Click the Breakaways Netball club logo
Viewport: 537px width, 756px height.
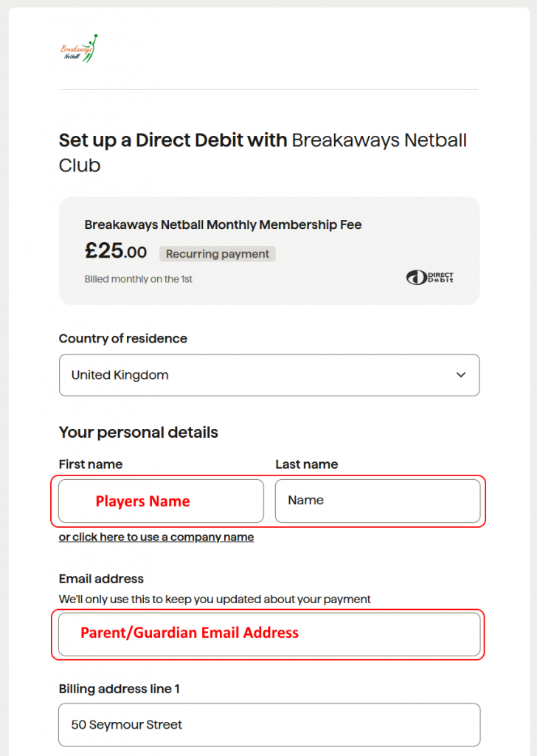(78, 47)
